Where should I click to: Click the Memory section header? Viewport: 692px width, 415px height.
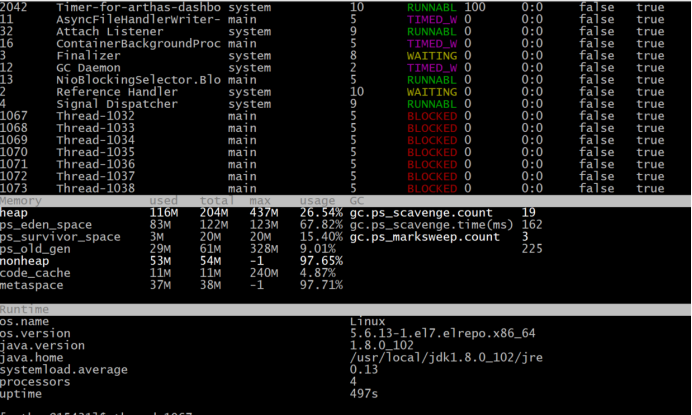pyautogui.click(x=21, y=201)
